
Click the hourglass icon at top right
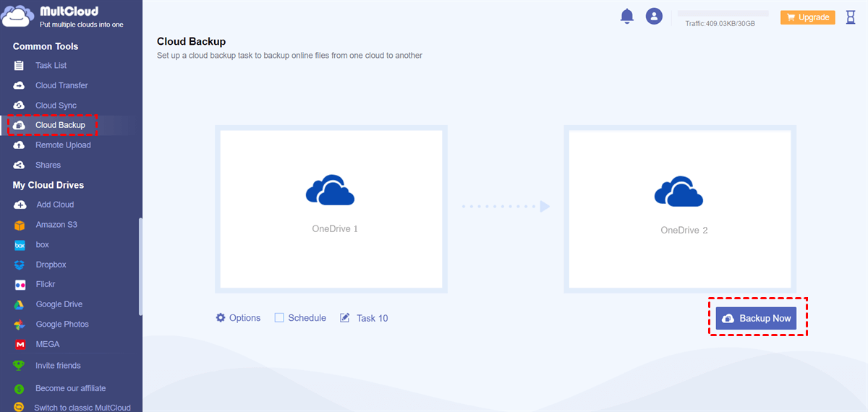(x=850, y=17)
